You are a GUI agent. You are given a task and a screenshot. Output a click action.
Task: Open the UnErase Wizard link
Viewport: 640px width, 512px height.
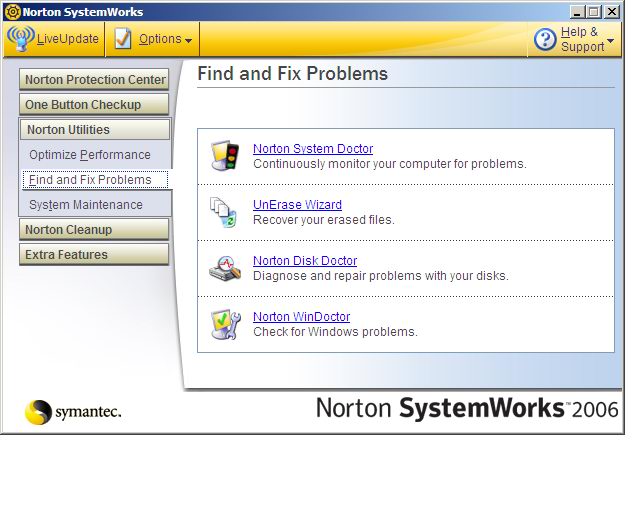(x=298, y=205)
